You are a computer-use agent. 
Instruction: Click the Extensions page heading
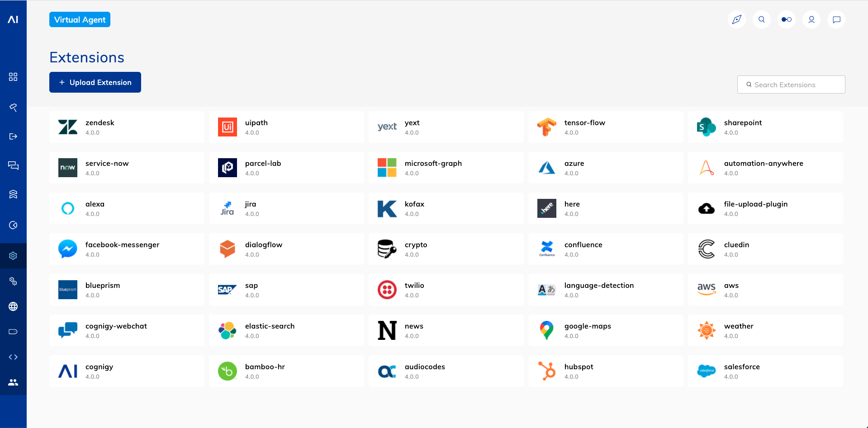(87, 57)
